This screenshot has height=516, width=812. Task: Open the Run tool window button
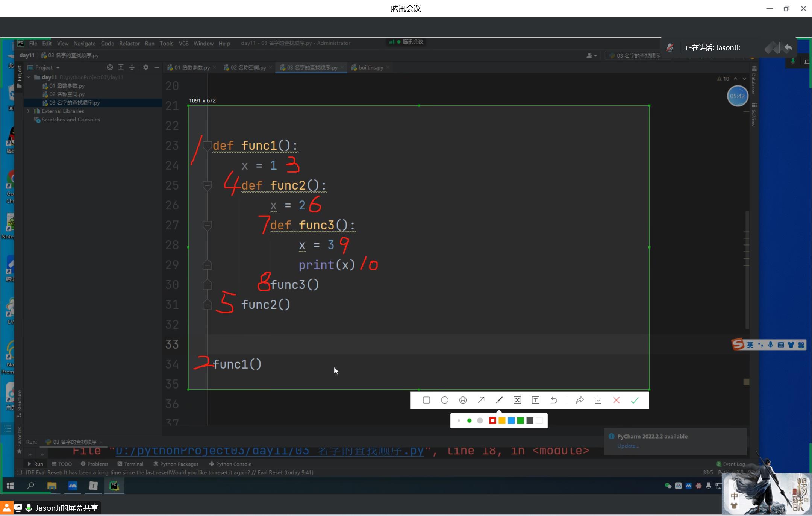tap(35, 464)
